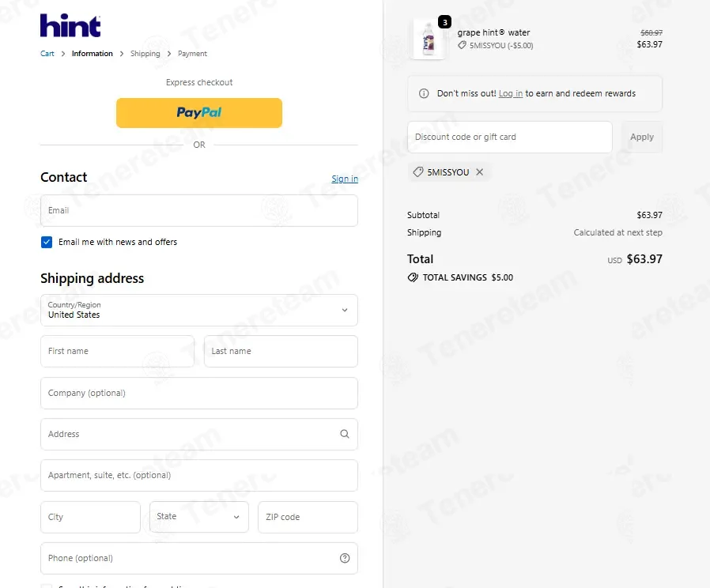Click the phone field help question icon
The height and width of the screenshot is (588, 710).
click(x=345, y=558)
